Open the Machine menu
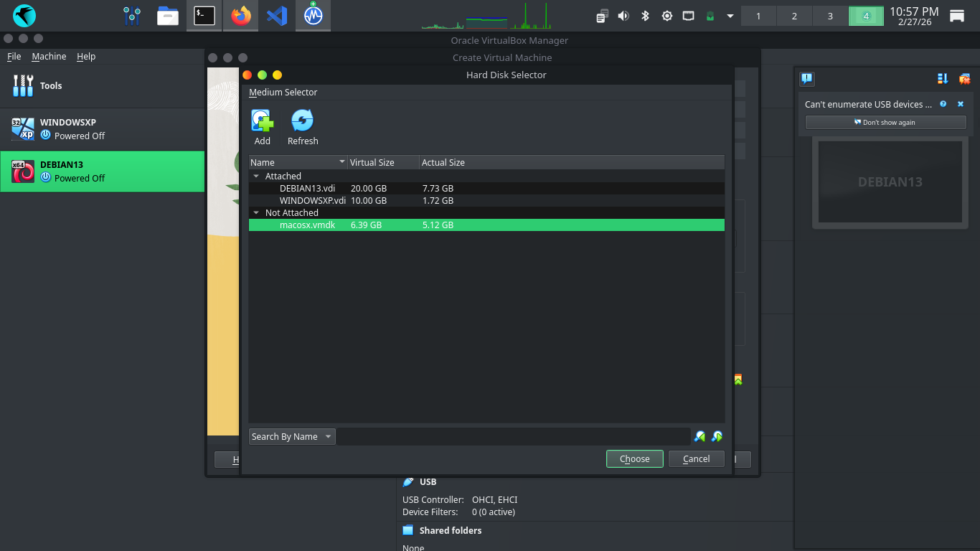 point(49,57)
